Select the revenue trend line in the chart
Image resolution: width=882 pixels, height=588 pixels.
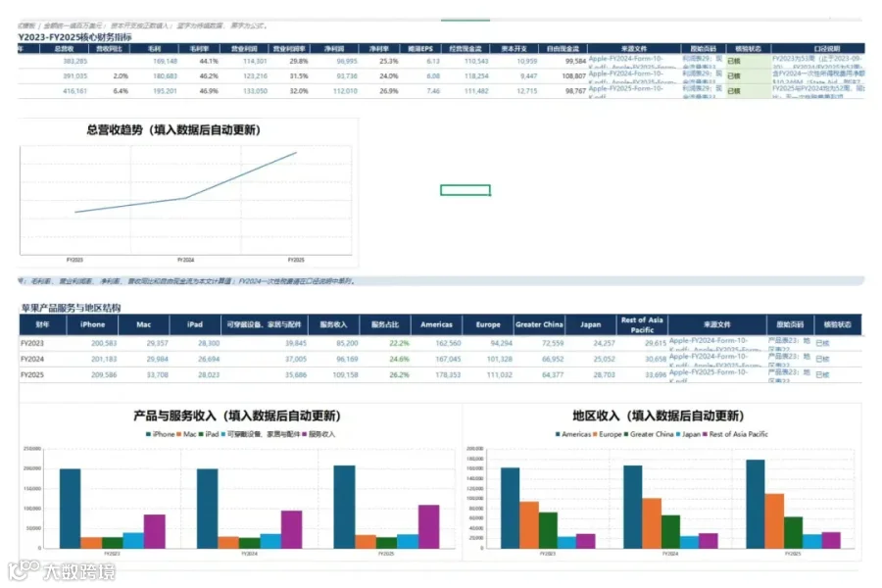(185, 182)
